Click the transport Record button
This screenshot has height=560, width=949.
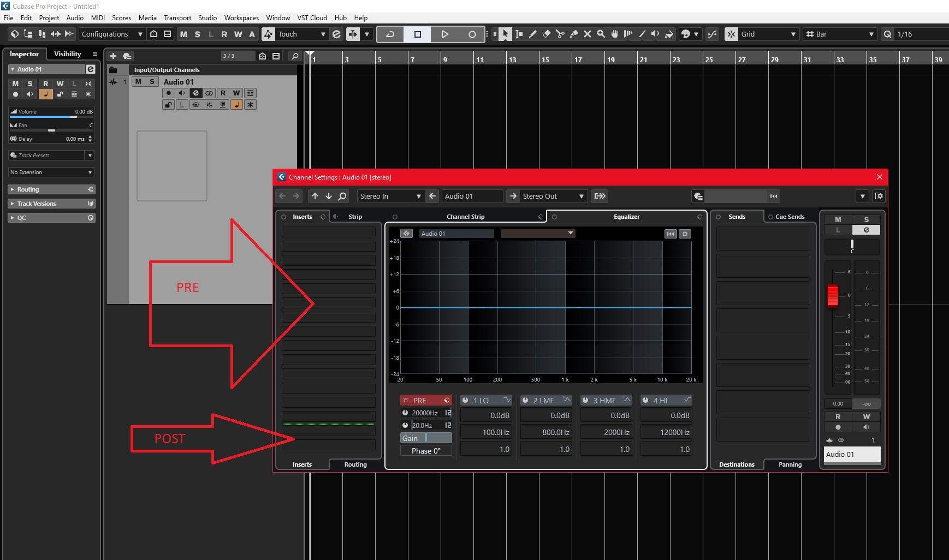(472, 34)
